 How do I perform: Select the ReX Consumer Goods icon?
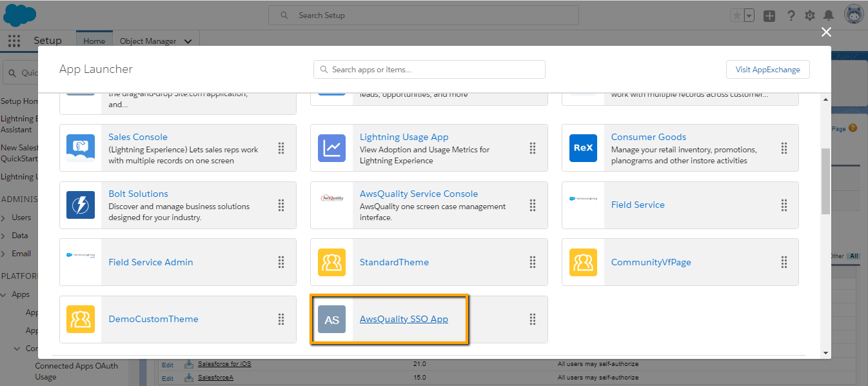pos(583,148)
